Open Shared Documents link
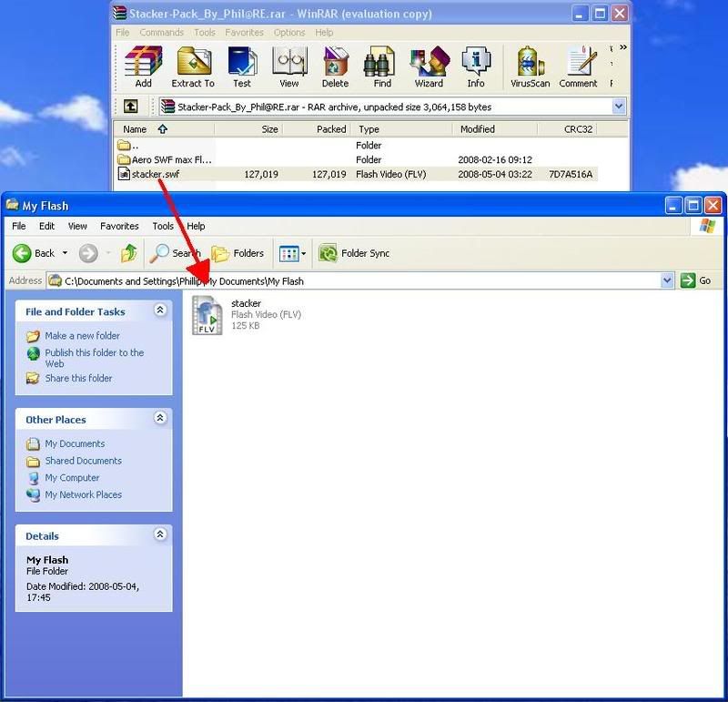The height and width of the screenshot is (702, 728). tap(83, 461)
